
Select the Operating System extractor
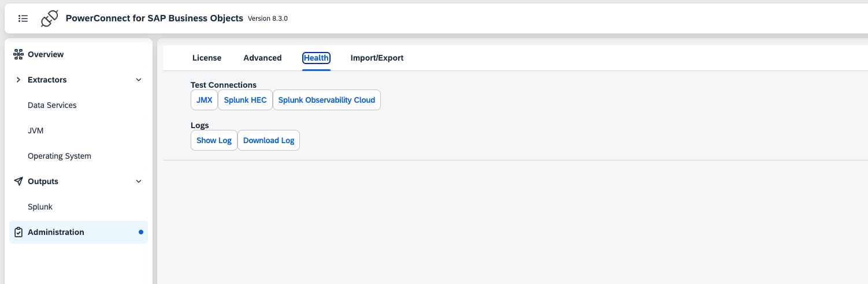[60, 156]
